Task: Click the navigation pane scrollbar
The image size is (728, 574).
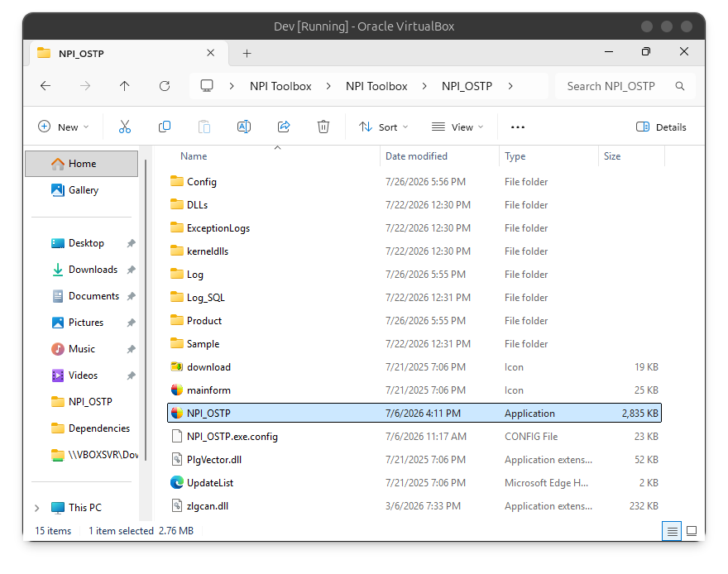Action: coord(146,311)
